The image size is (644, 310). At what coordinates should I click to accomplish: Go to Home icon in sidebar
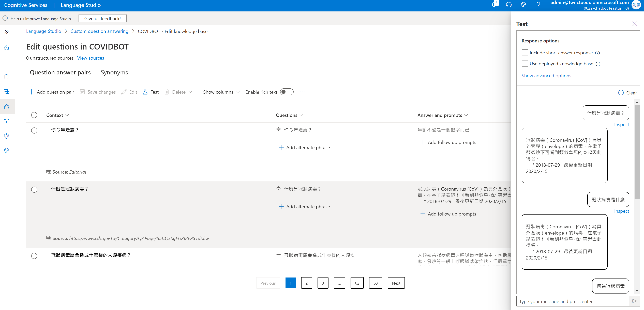pos(7,47)
